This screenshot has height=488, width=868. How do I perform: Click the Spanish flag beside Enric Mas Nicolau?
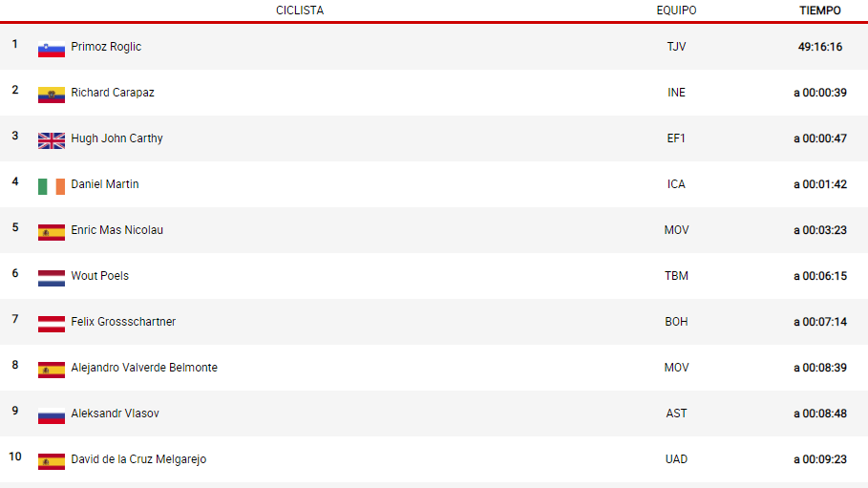51,232
